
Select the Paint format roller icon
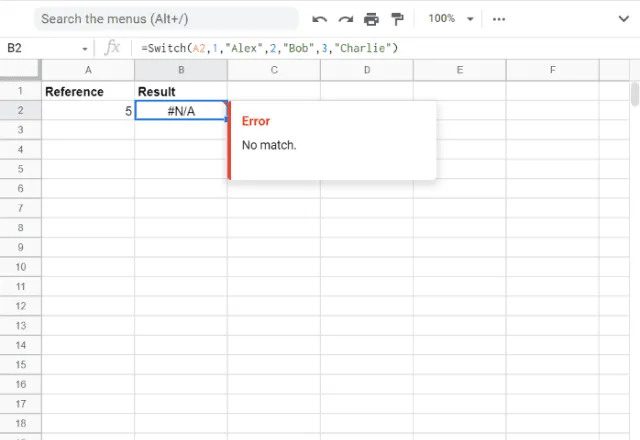[397, 19]
